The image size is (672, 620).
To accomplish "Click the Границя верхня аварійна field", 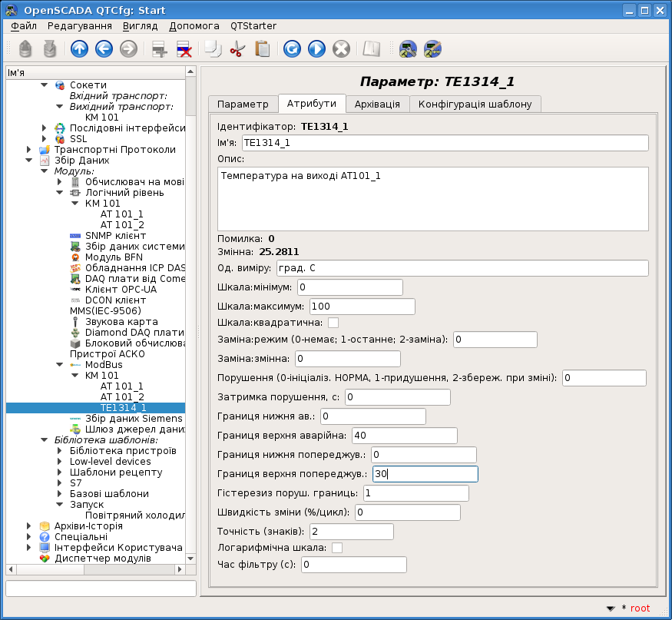I will (x=405, y=436).
